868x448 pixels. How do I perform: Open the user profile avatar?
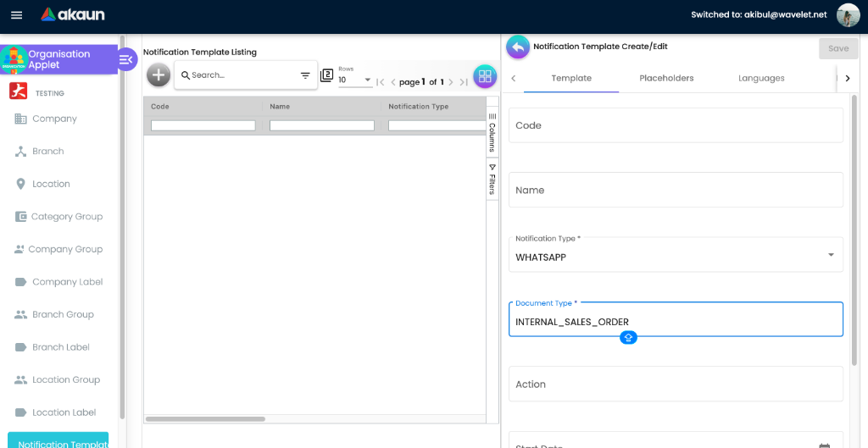tap(848, 15)
